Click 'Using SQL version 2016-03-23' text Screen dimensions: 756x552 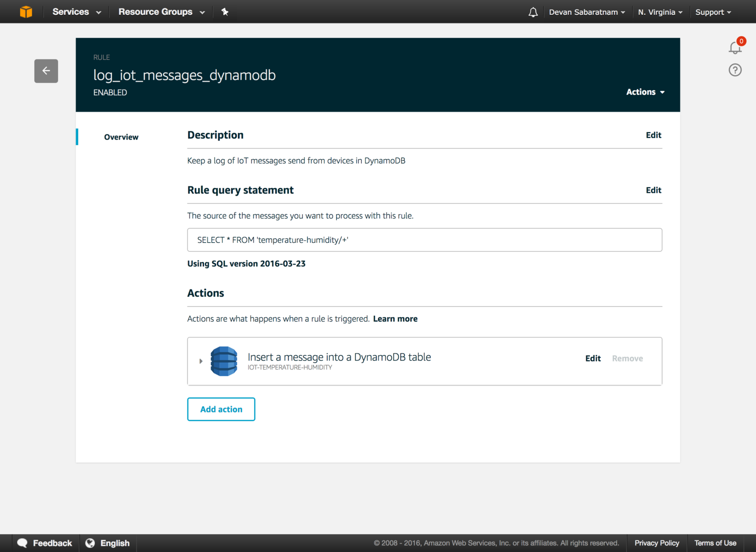246,263
